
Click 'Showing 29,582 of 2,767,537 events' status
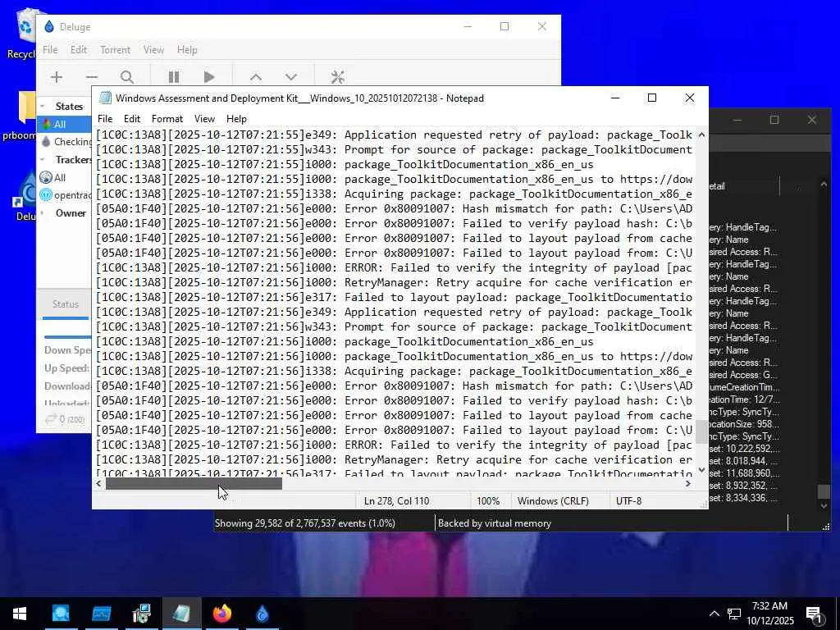click(305, 523)
